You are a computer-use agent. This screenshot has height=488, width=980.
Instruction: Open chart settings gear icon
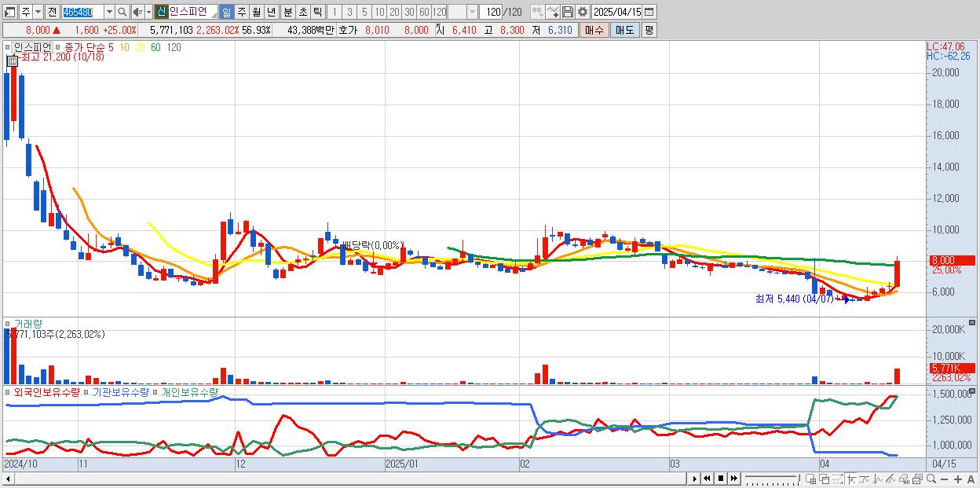pos(582,12)
